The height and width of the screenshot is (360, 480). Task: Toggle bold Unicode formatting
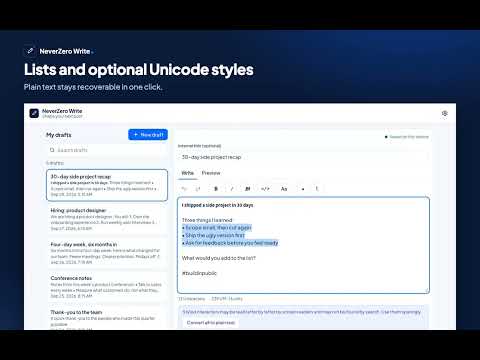coord(216,189)
